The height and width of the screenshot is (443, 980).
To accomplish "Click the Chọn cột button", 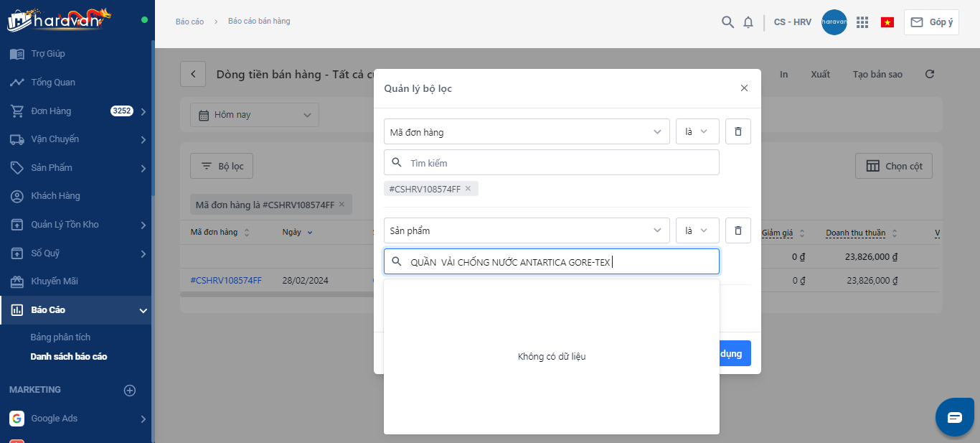I will click(894, 167).
